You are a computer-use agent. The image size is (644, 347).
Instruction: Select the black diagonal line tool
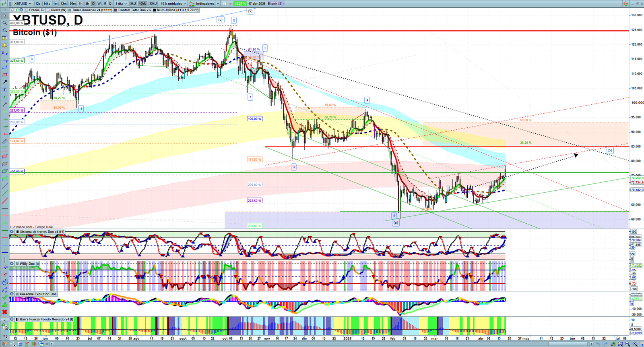5,186
